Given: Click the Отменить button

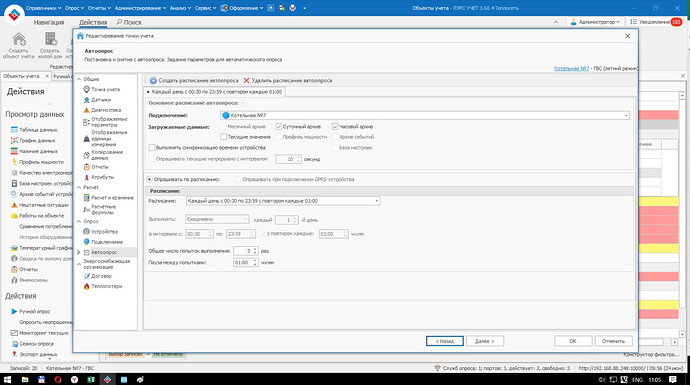Looking at the screenshot, I should 613,341.
